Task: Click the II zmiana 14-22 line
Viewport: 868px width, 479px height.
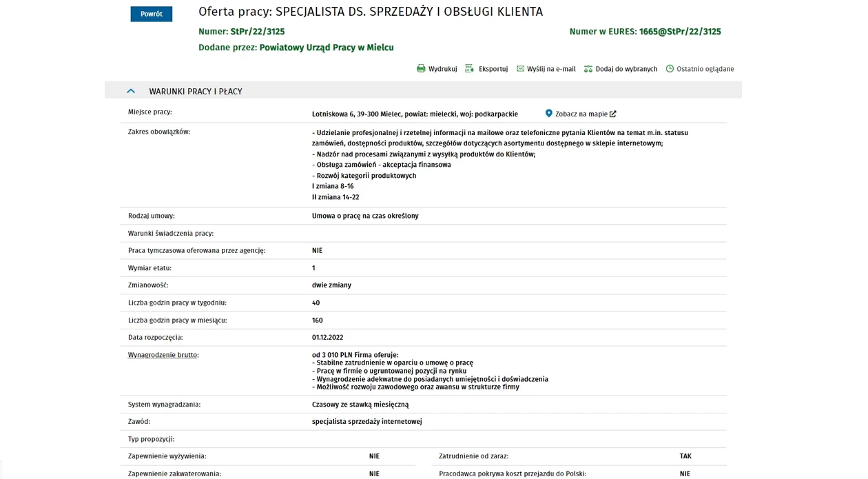Action: [x=335, y=197]
